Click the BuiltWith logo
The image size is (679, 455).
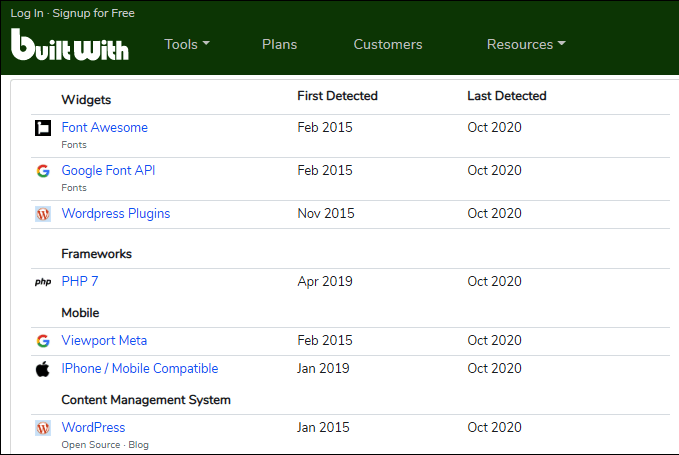tap(69, 44)
